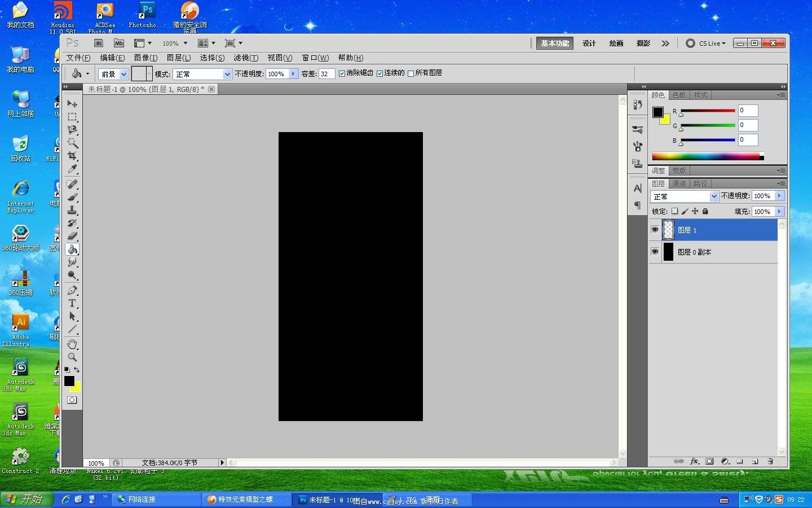Hide 图层 0 副本 with eye icon
812x508 pixels.
tap(655, 252)
